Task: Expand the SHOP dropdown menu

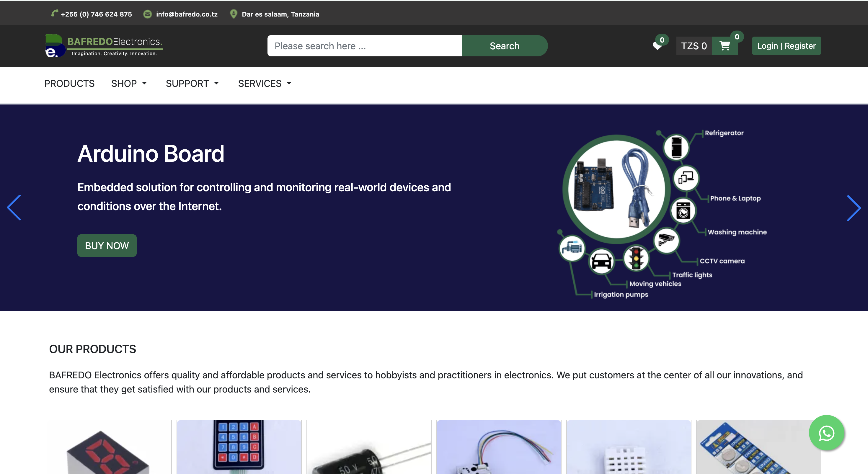Action: pos(129,83)
